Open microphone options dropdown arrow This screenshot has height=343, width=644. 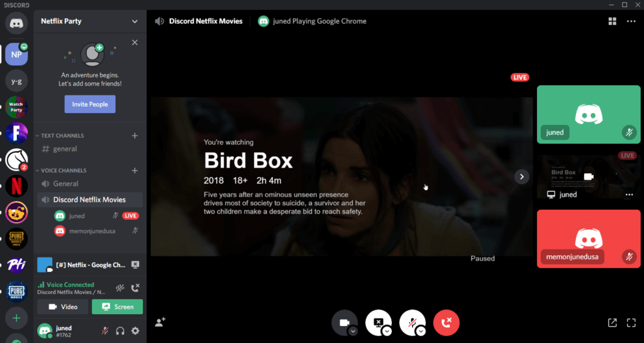tap(421, 331)
